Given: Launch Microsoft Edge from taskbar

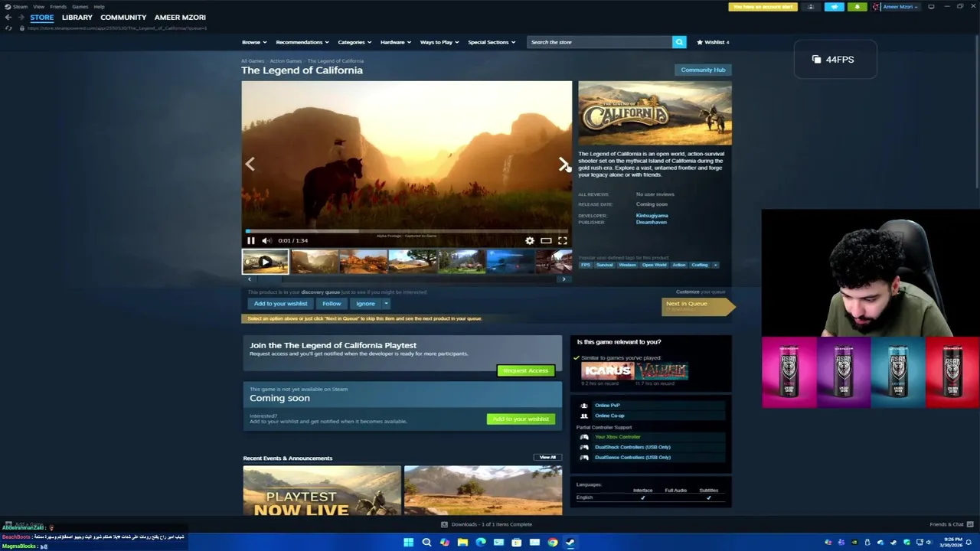Looking at the screenshot, I should point(481,543).
